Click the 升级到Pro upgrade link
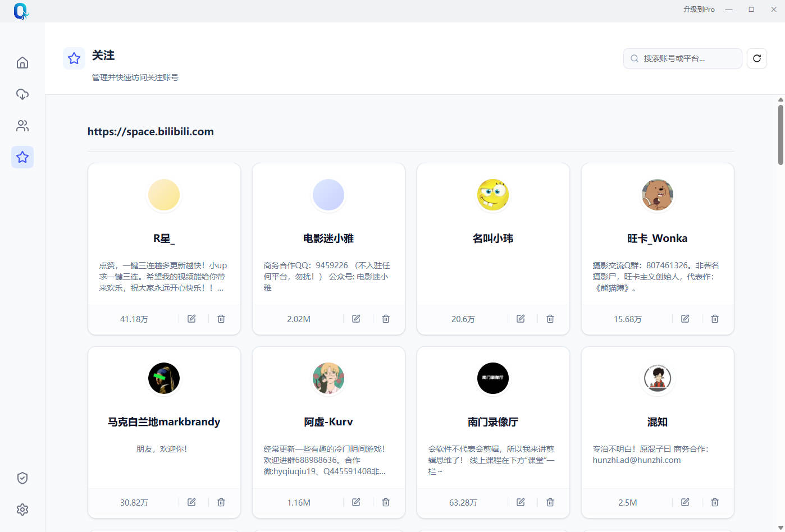Screen dimensions: 785x532 click(699, 10)
